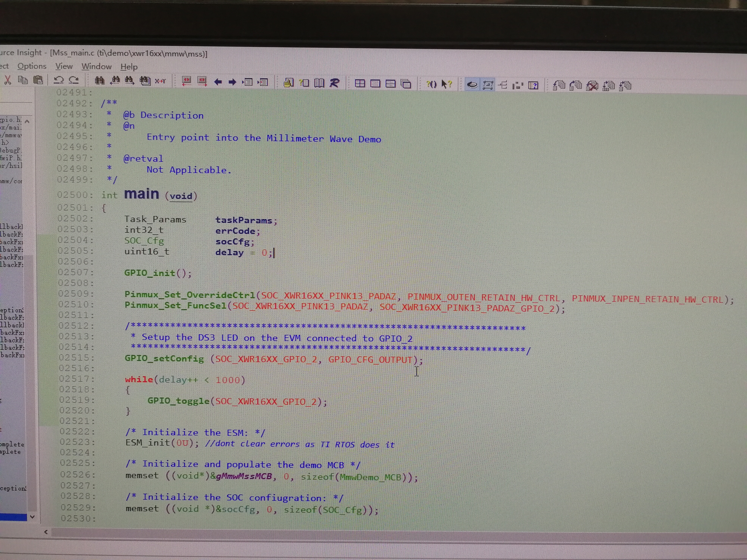The width and height of the screenshot is (747, 560).
Task: Click PINMUX_OUTEN_RETAIN_HW_CTRL argument
Action: 484,298
